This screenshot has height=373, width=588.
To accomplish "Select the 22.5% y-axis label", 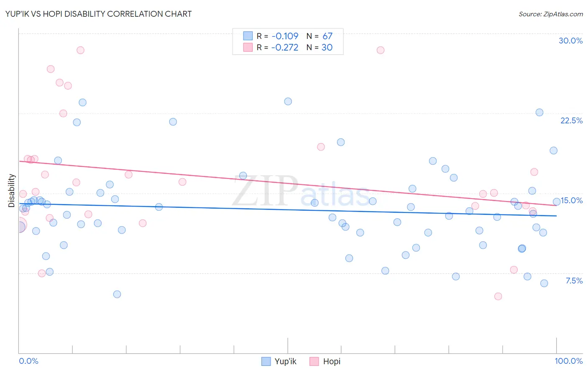I will (x=571, y=120).
